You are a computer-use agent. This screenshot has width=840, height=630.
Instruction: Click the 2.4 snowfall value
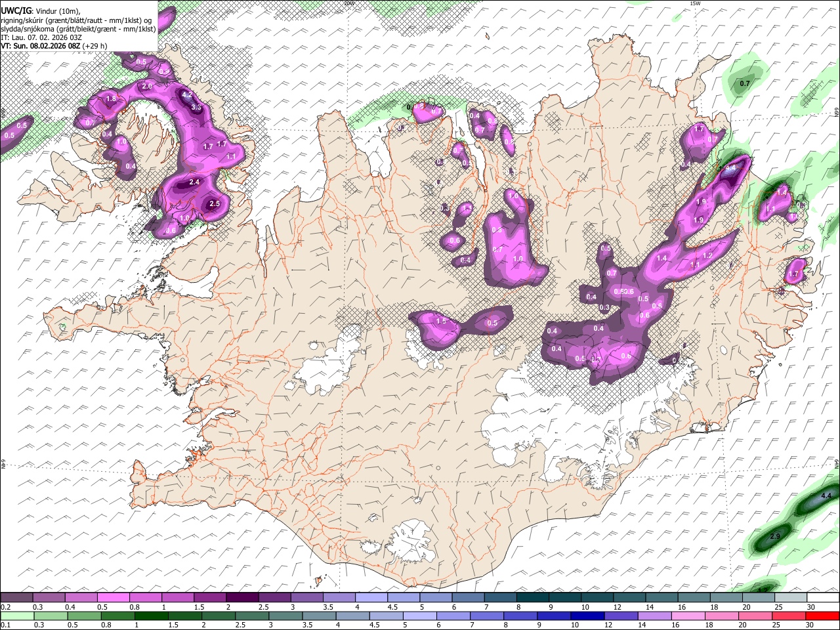(x=194, y=182)
